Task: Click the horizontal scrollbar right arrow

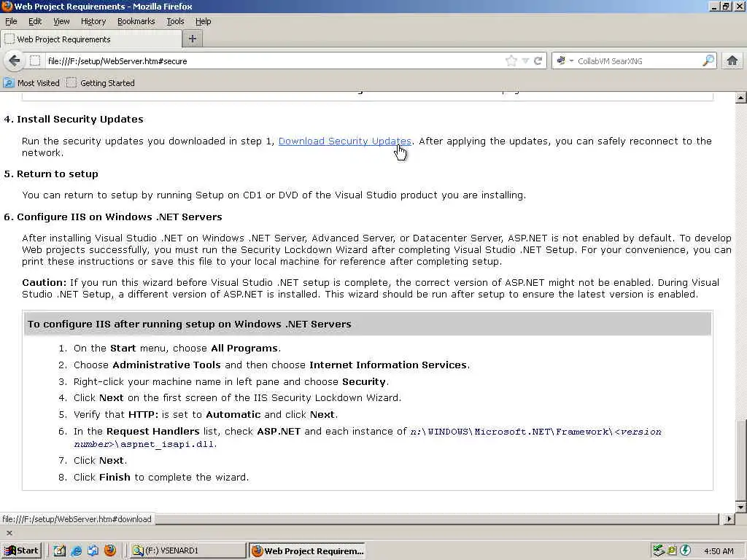Action: [729, 519]
